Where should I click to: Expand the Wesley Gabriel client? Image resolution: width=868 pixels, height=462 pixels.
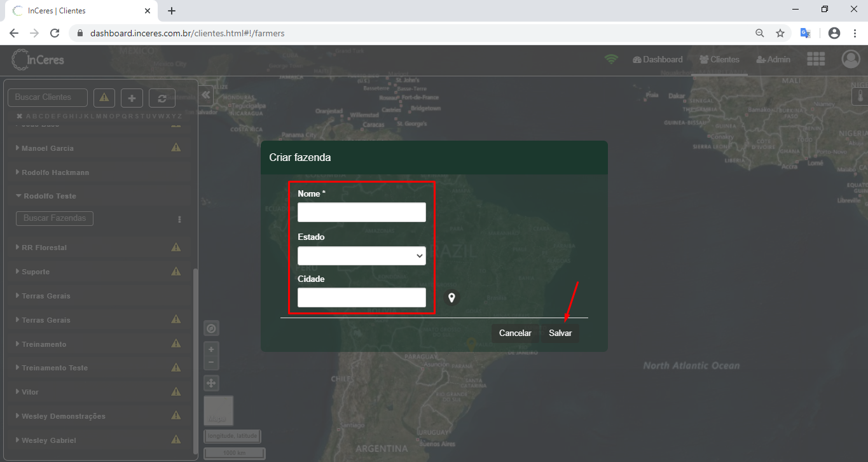(x=18, y=440)
